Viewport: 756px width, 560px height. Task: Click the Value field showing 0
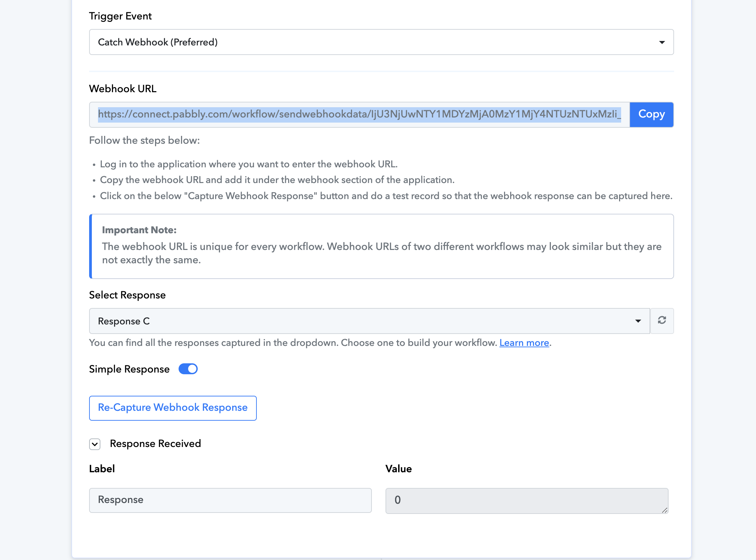(527, 501)
